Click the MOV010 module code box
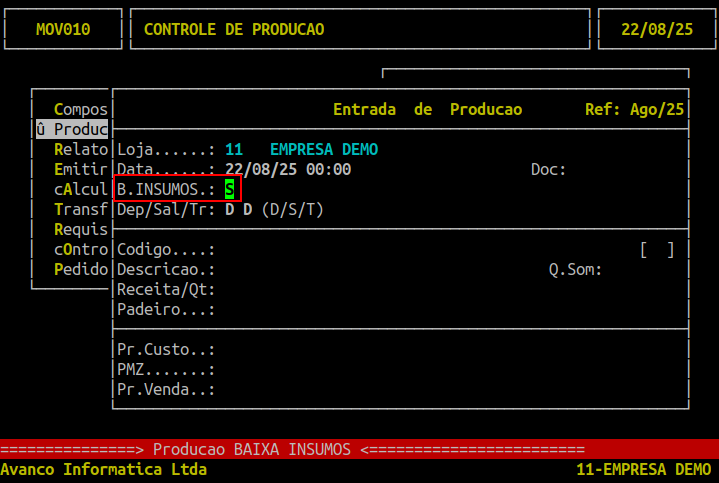 tap(63, 29)
